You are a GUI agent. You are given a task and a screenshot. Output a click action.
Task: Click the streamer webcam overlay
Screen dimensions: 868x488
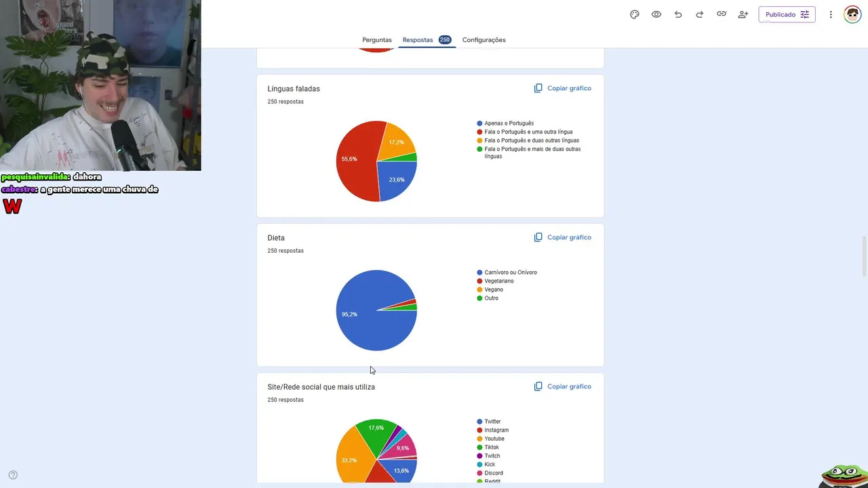tap(100, 85)
